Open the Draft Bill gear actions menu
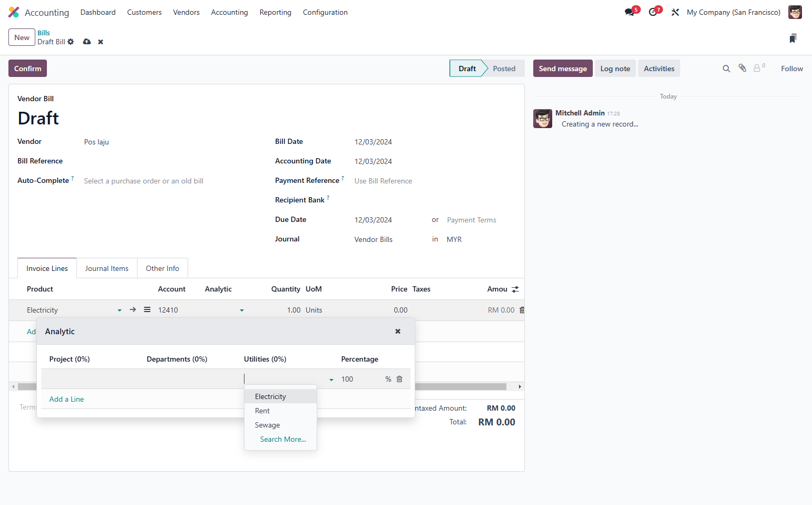The width and height of the screenshot is (812, 505). click(x=71, y=42)
